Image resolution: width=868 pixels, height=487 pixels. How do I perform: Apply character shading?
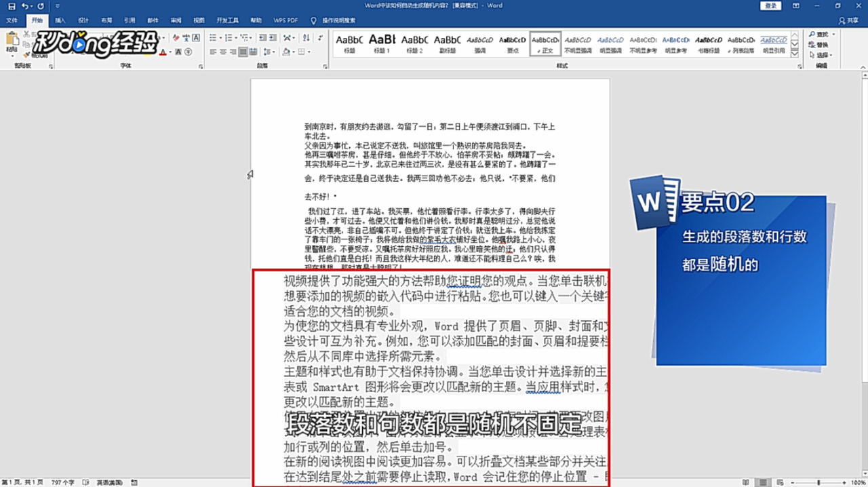(178, 52)
